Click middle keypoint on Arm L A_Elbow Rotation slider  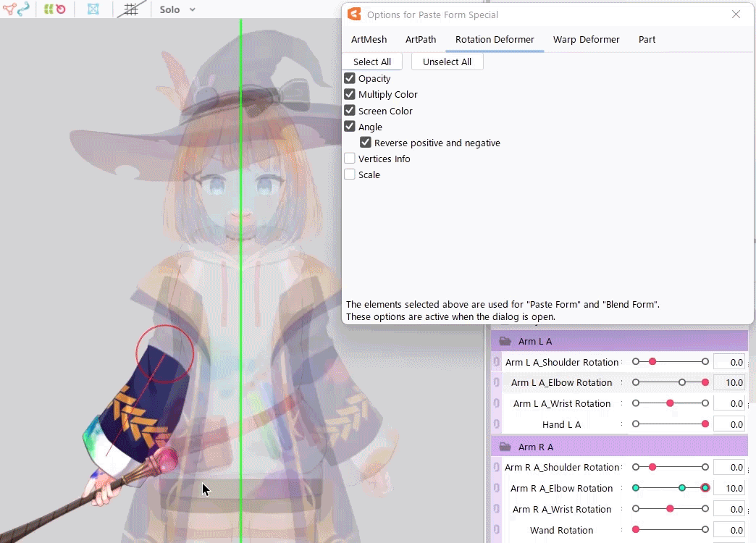(x=682, y=382)
